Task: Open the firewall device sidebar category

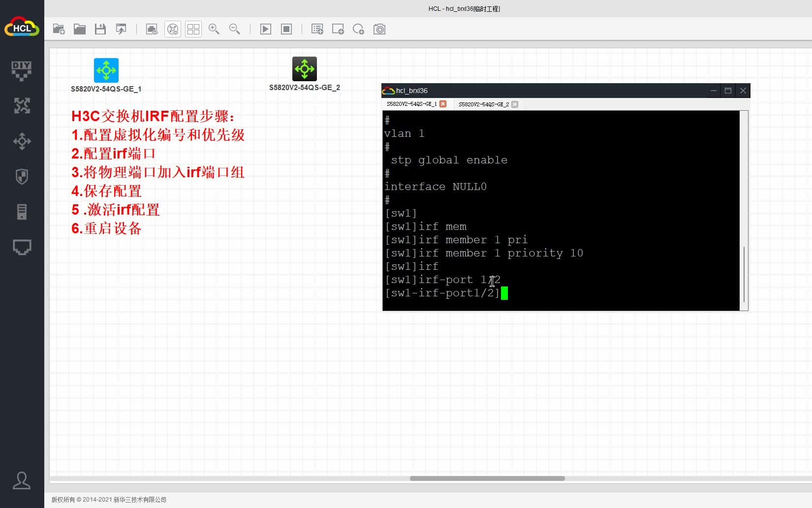Action: tap(22, 176)
